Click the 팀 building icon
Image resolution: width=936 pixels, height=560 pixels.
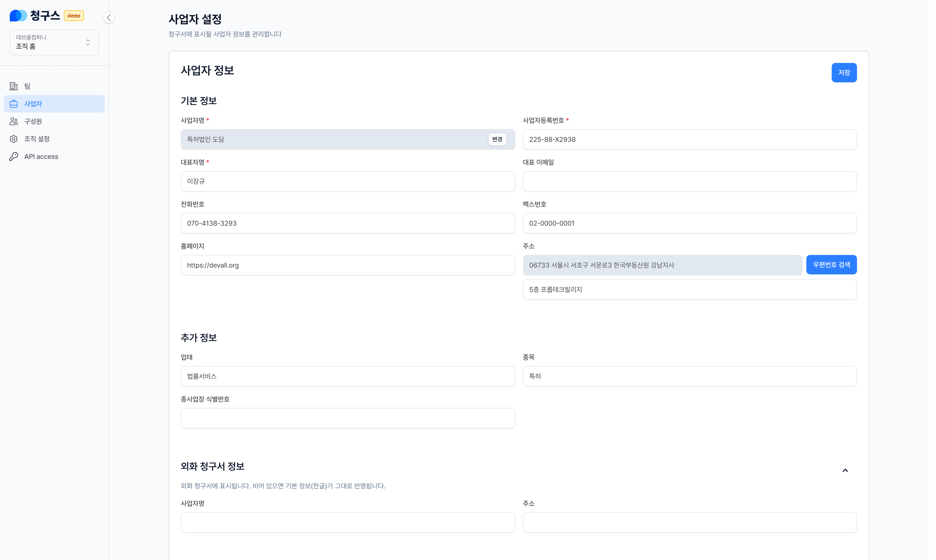[14, 86]
